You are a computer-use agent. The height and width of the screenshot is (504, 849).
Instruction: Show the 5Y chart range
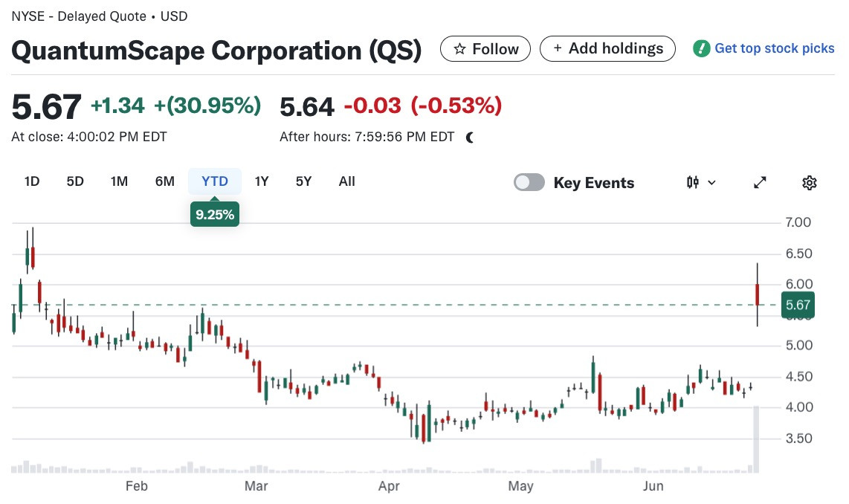(x=304, y=181)
